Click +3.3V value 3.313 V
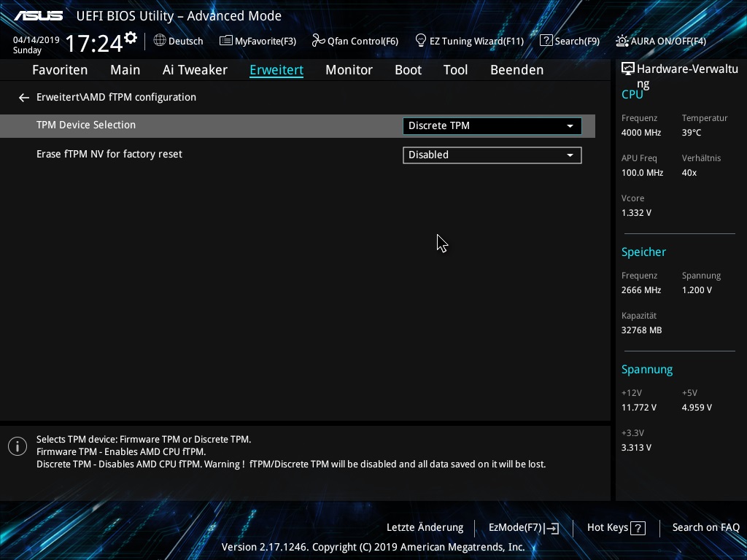The height and width of the screenshot is (560, 747). click(636, 448)
